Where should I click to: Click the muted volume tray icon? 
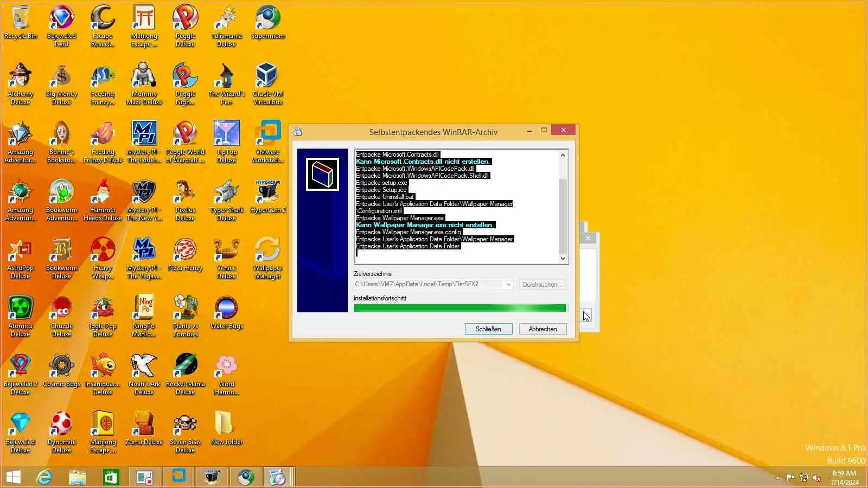point(817,478)
